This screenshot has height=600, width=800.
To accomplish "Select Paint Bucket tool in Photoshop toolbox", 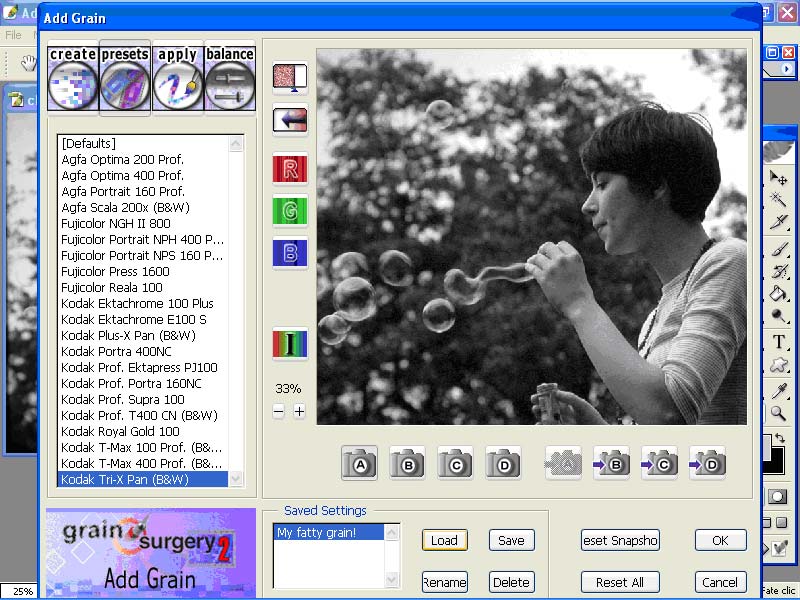I will [x=779, y=293].
